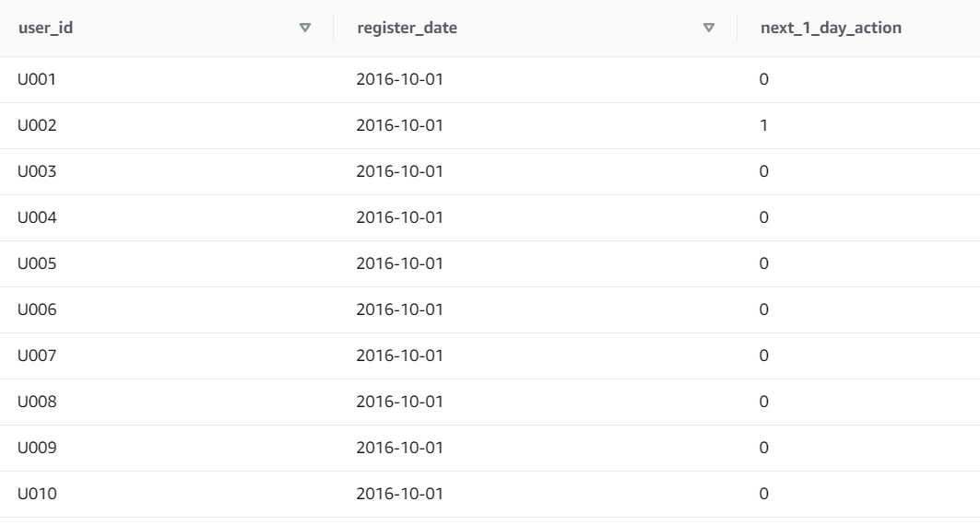Viewport: 980px width, 525px height.
Task: Click the action value in U010 row
Action: 763,494
